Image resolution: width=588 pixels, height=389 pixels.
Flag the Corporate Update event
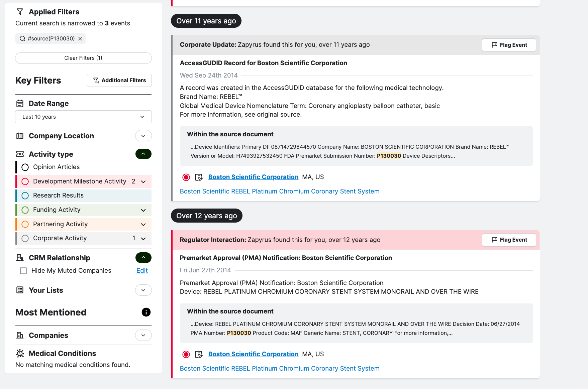[x=509, y=45]
